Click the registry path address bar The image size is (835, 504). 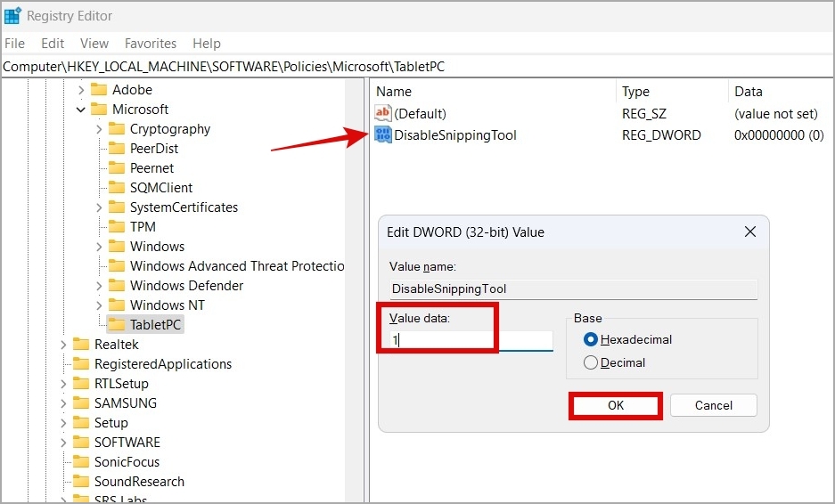[417, 67]
